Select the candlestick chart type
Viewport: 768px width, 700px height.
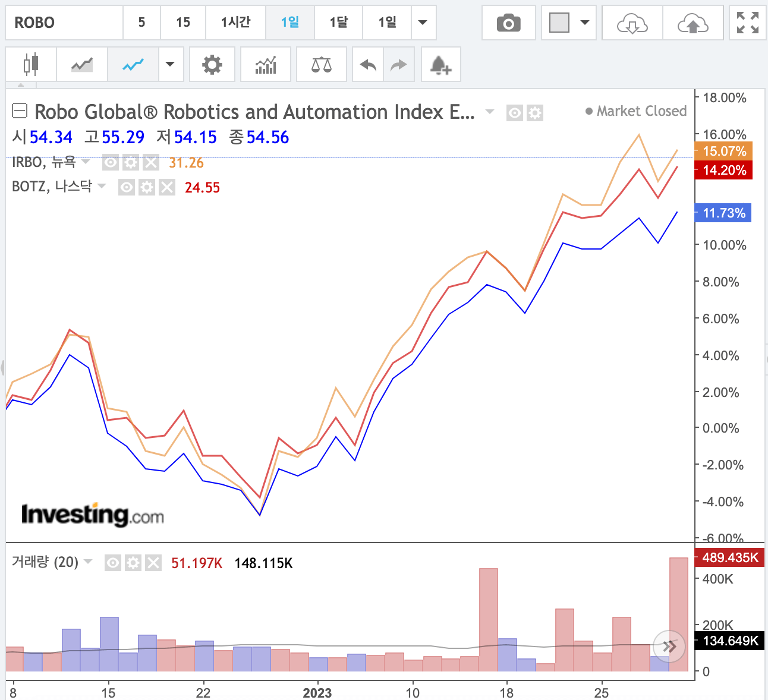tap(31, 64)
